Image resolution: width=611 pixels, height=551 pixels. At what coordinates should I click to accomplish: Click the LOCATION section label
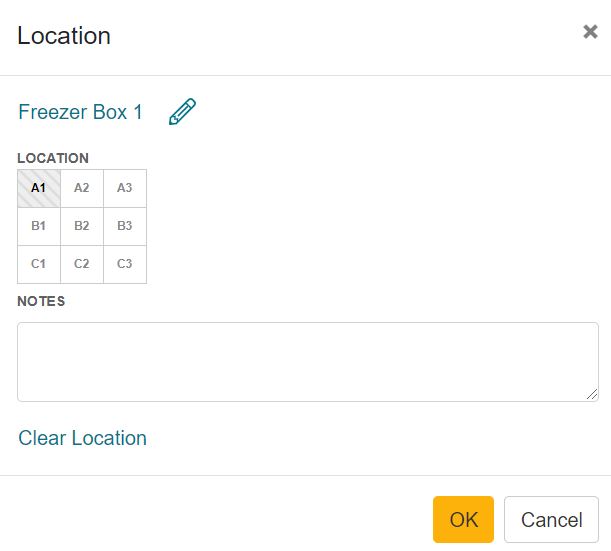point(53,158)
